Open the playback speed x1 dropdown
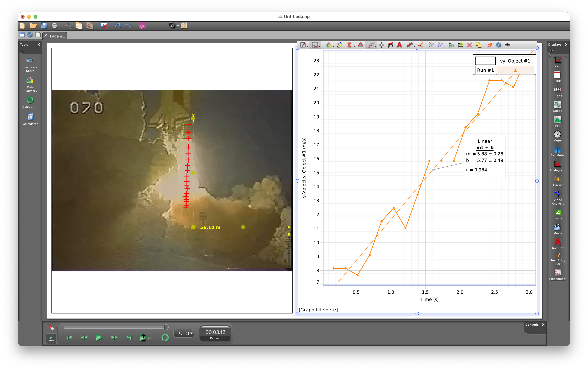This screenshot has height=370, width=588. 154,341
